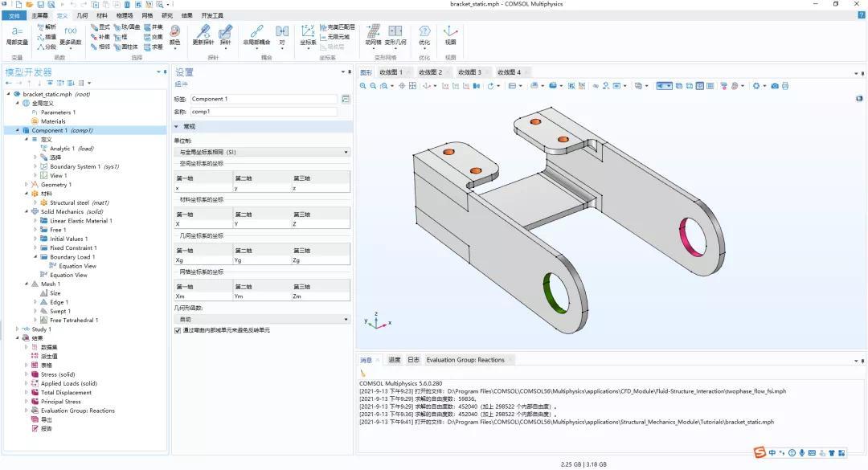This screenshot has height=470, width=868.
Task: Select the Parameters 1 tree node
Action: (58, 112)
